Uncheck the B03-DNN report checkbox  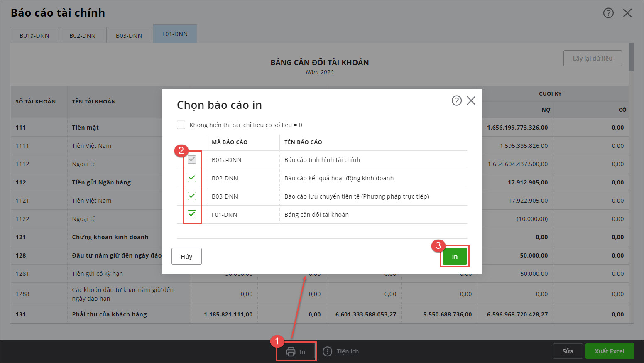pyautogui.click(x=192, y=196)
